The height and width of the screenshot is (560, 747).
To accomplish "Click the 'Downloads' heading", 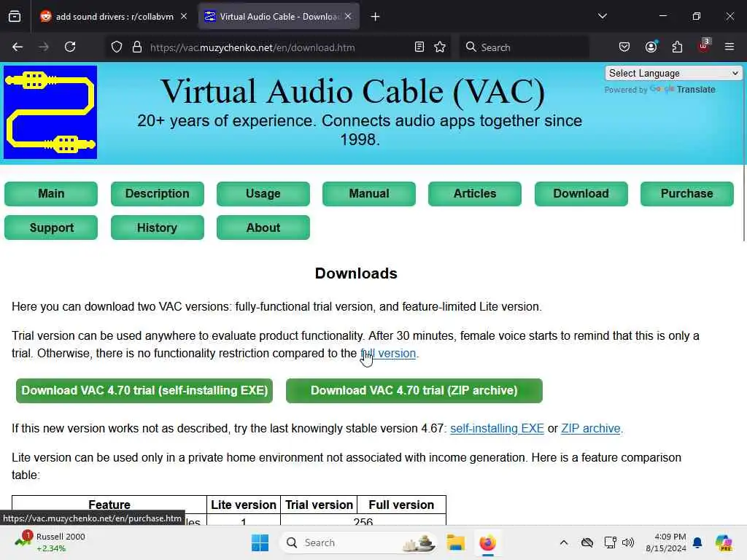I will [x=356, y=273].
